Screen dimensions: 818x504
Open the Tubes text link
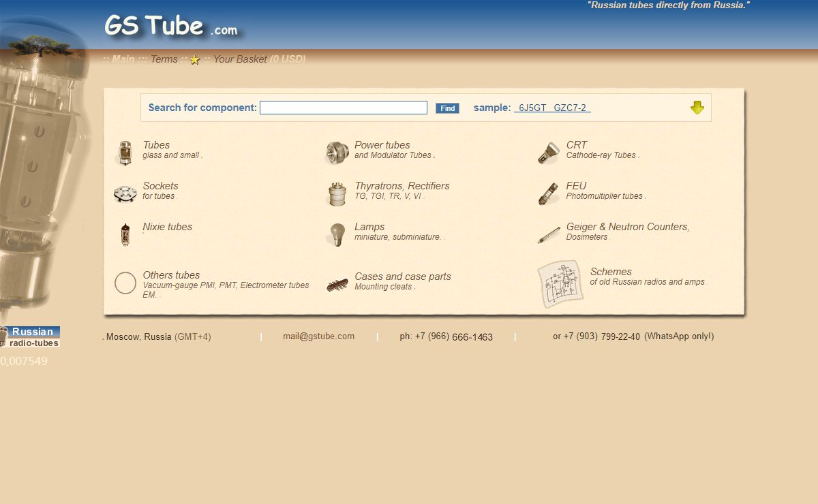pos(156,145)
